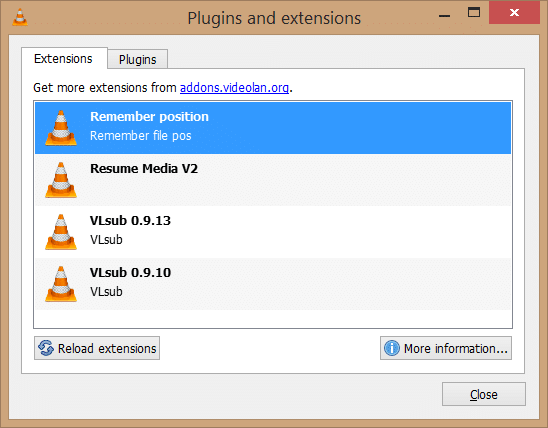Switch to the Extensions tab
This screenshot has height=428, width=548.
[x=63, y=59]
